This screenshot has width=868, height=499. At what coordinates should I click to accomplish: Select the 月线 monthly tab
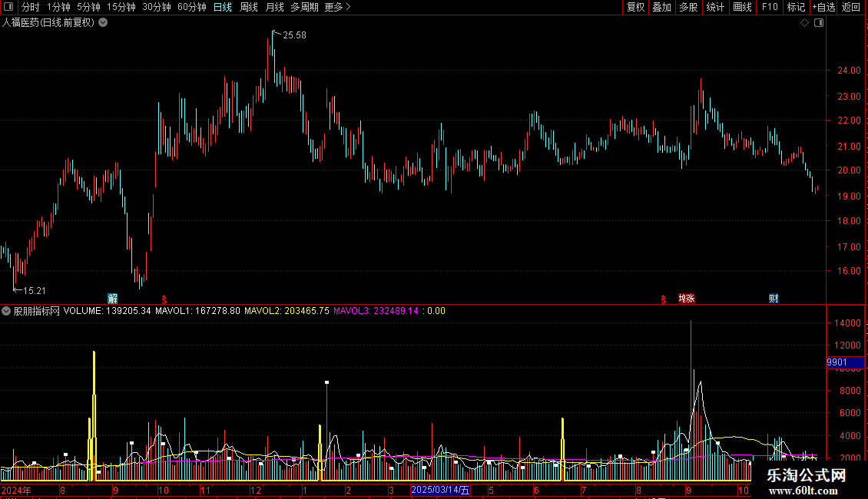274,7
